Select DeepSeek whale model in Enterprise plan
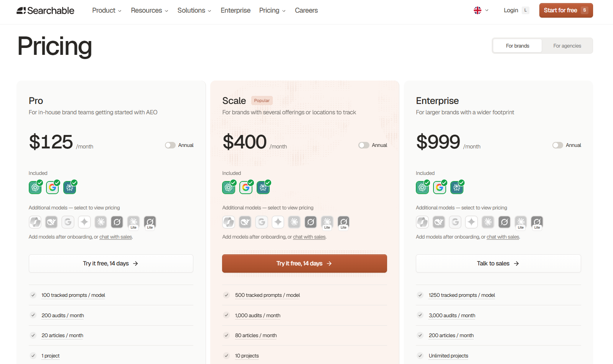Image resolution: width=613 pixels, height=364 pixels. (439, 222)
